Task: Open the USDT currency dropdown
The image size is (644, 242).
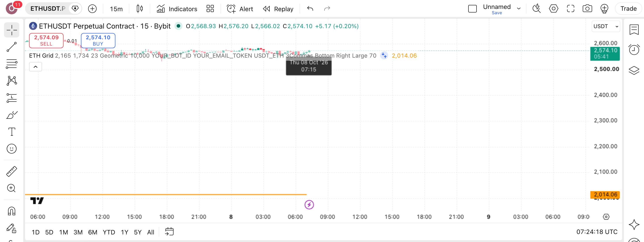Action: point(606,26)
